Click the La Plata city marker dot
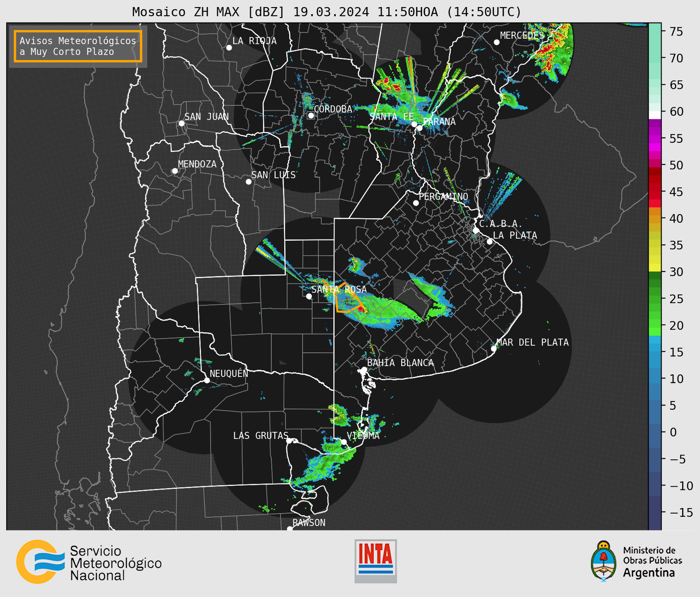The height and width of the screenshot is (597, 700). click(x=490, y=242)
